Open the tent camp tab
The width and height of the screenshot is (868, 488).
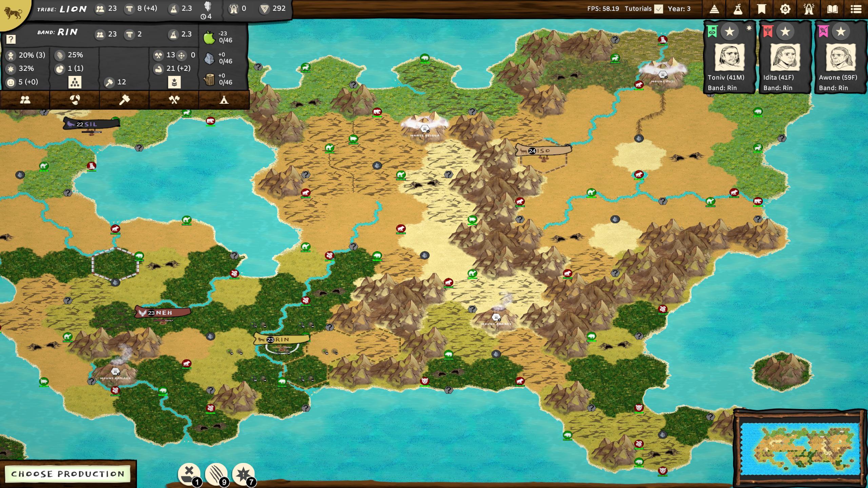tap(224, 100)
